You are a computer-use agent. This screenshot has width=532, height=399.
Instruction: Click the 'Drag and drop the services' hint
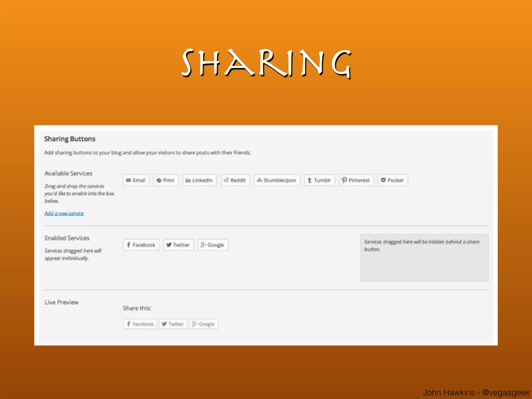click(x=79, y=194)
